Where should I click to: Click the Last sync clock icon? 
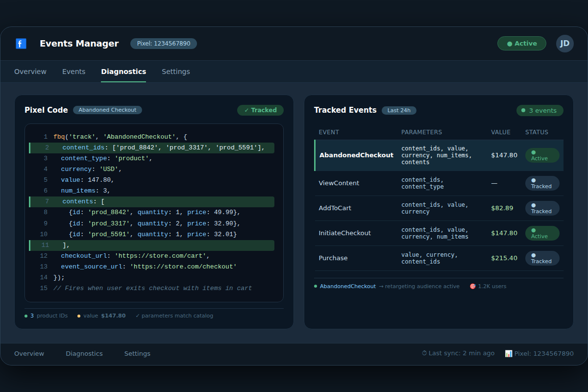click(424, 353)
